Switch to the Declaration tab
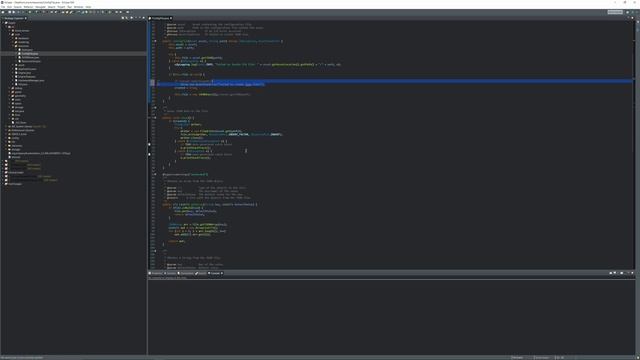Screen dimensions: 640x360 pyautogui.click(x=186, y=273)
